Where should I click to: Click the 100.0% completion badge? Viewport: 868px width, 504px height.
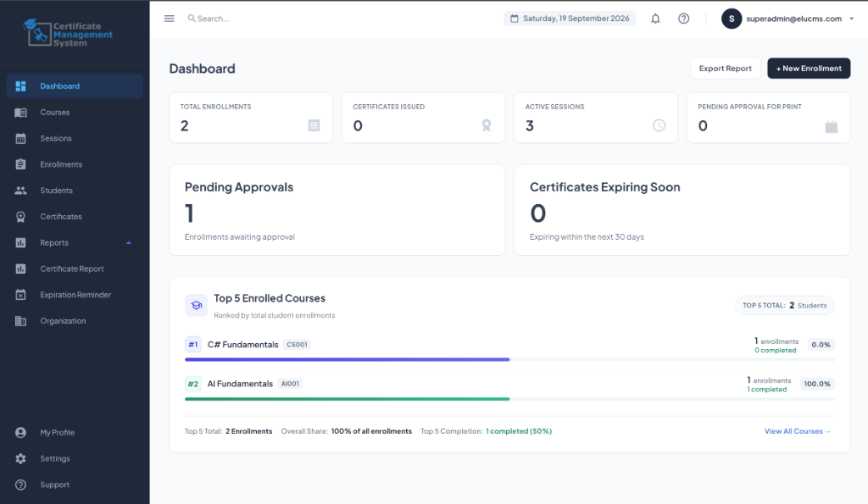click(x=817, y=384)
